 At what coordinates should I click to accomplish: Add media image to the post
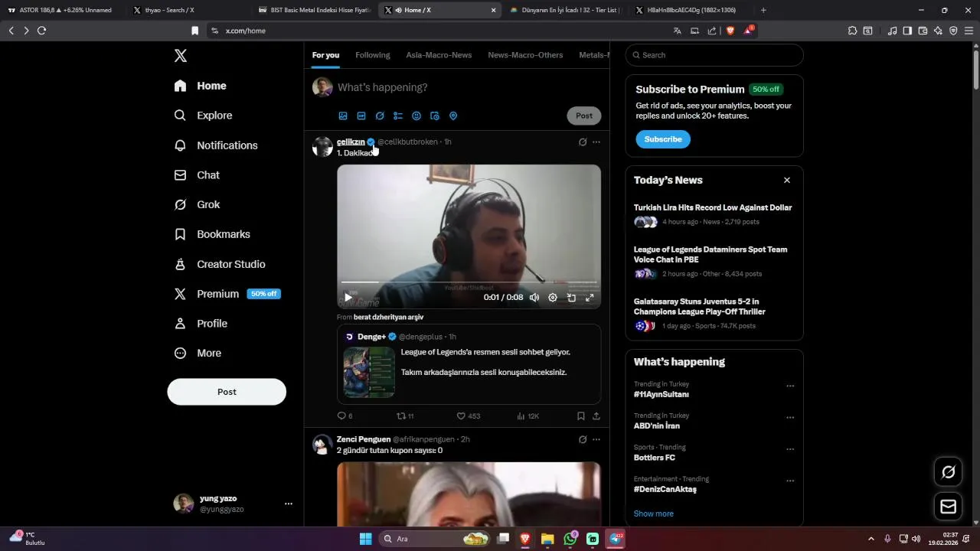pyautogui.click(x=343, y=116)
